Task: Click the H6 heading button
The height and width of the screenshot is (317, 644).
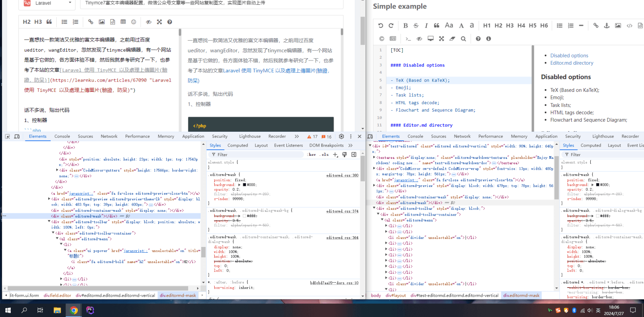Action: pos(544,26)
